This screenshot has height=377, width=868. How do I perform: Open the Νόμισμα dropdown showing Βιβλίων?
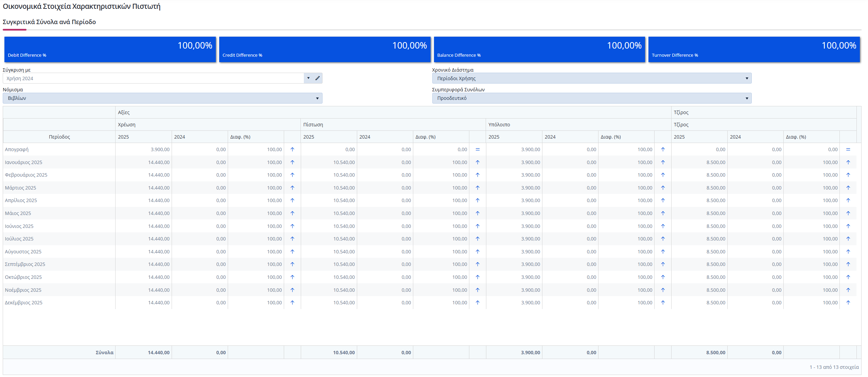(162, 98)
